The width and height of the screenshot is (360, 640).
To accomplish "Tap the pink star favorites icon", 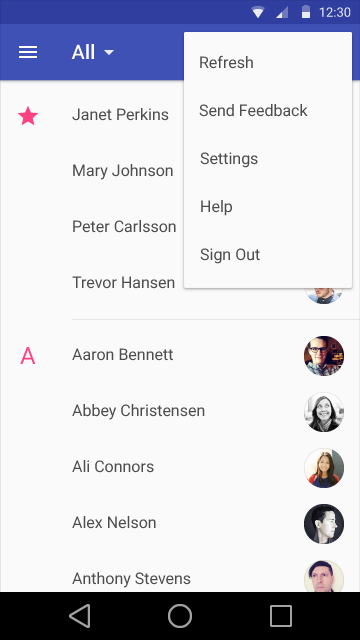I will pos(28,116).
